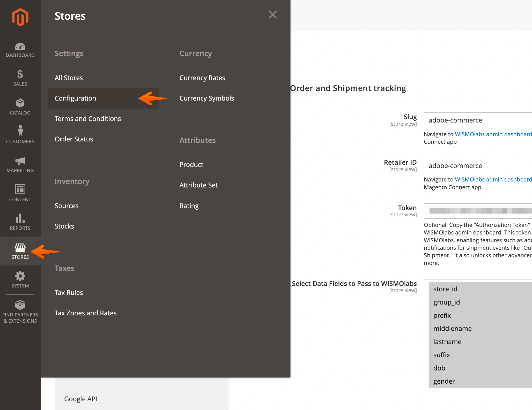This screenshot has height=410, width=532.
Task: Open Tax Zones and Rates
Action: [86, 313]
